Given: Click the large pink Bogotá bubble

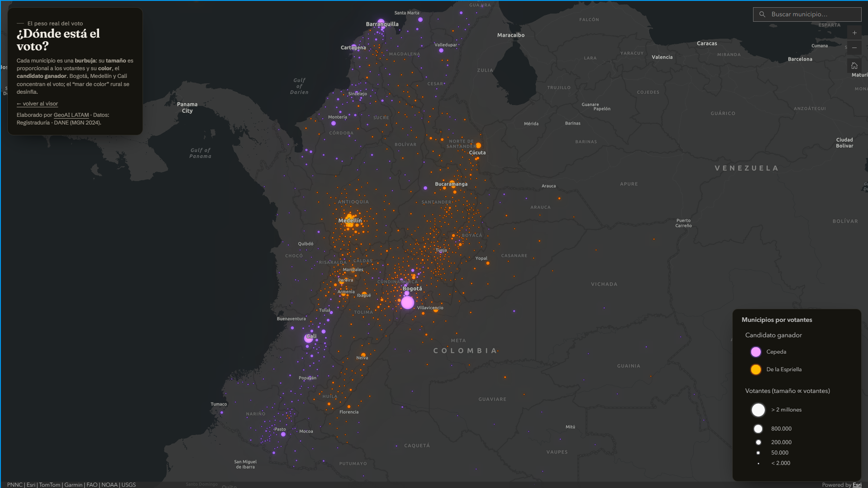Looking at the screenshot, I should click(x=407, y=302).
